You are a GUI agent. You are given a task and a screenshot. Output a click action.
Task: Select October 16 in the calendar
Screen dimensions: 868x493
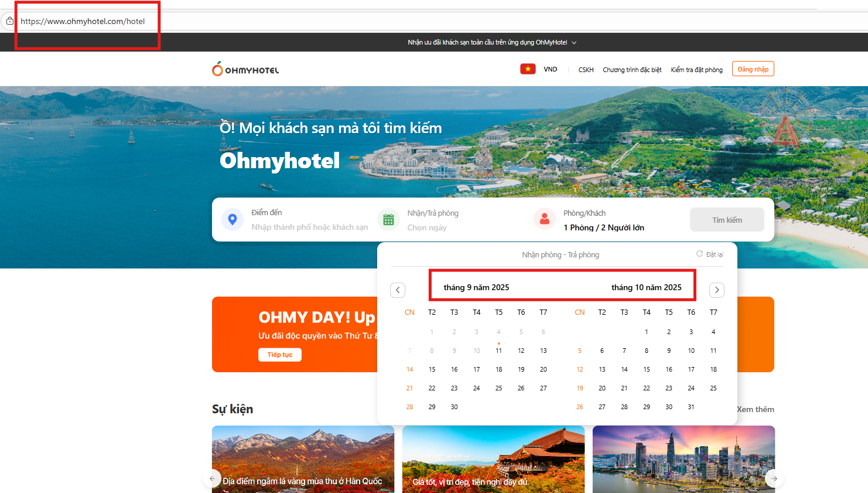click(669, 369)
